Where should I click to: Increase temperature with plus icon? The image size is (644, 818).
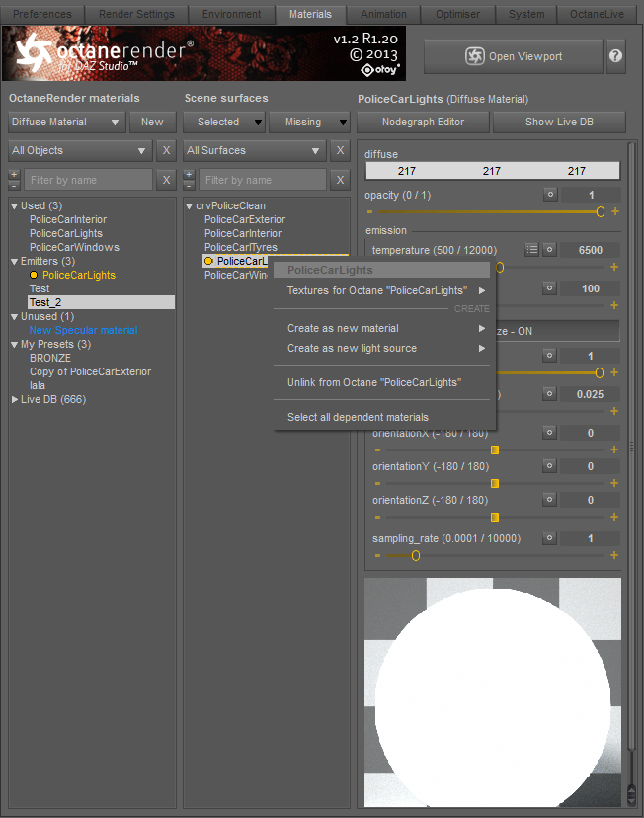pyautogui.click(x=614, y=267)
